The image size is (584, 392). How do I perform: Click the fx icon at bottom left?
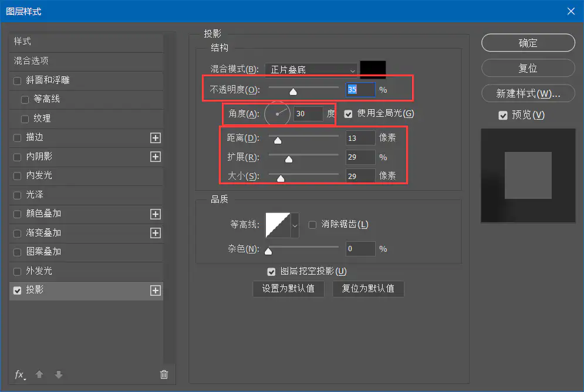19,374
